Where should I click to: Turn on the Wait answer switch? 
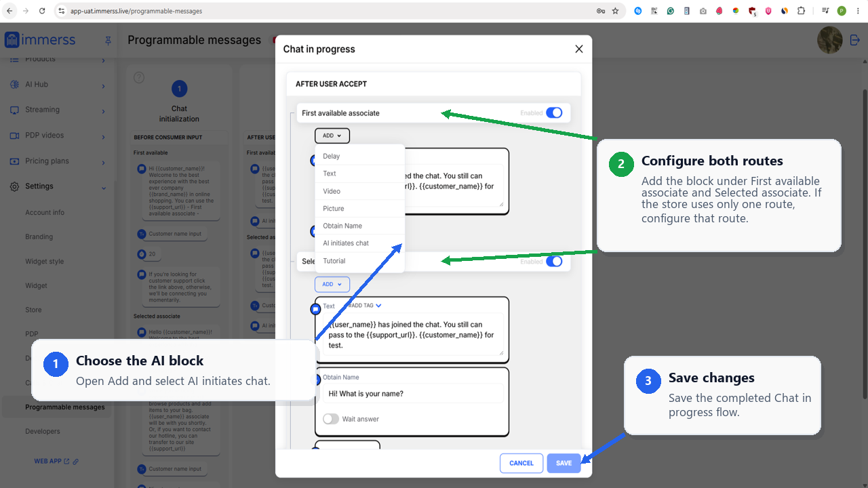coord(331,419)
